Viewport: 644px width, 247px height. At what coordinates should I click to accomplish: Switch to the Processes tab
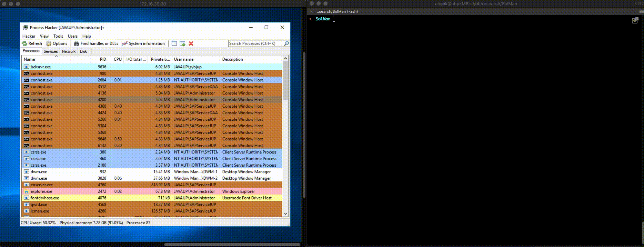[x=31, y=51]
